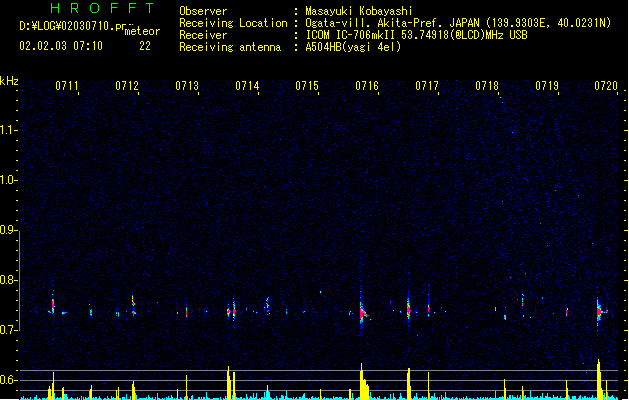Click the 0.9 kHz axis label
The image size is (629, 400).
[x=8, y=230]
